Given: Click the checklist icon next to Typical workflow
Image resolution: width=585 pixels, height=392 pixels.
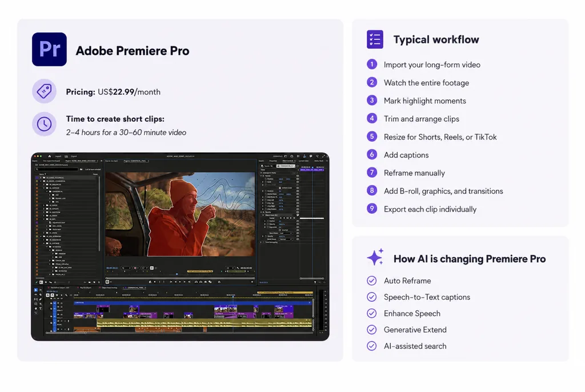Looking at the screenshot, I should (375, 39).
